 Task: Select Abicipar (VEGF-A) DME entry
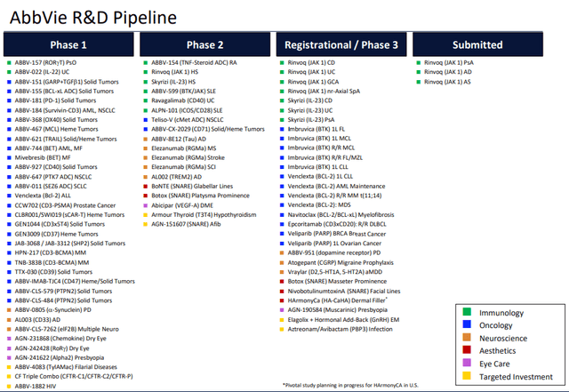[182, 205]
